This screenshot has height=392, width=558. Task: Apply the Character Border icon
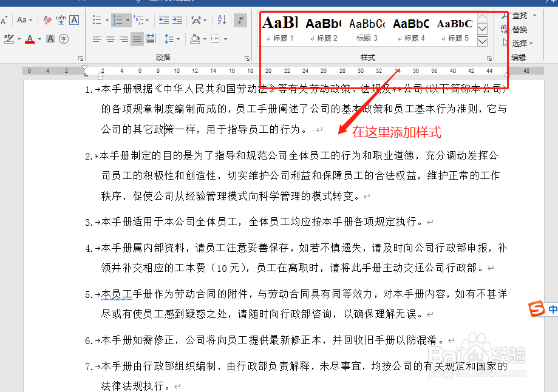click(73, 19)
